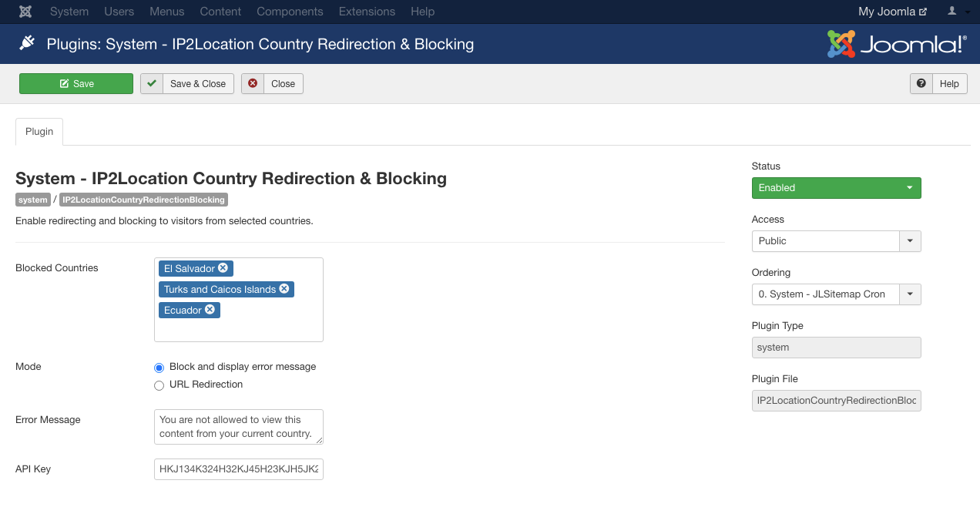This screenshot has width=980, height=524.
Task: Click the green checkmark icon on Save & Close
Action: (x=152, y=83)
